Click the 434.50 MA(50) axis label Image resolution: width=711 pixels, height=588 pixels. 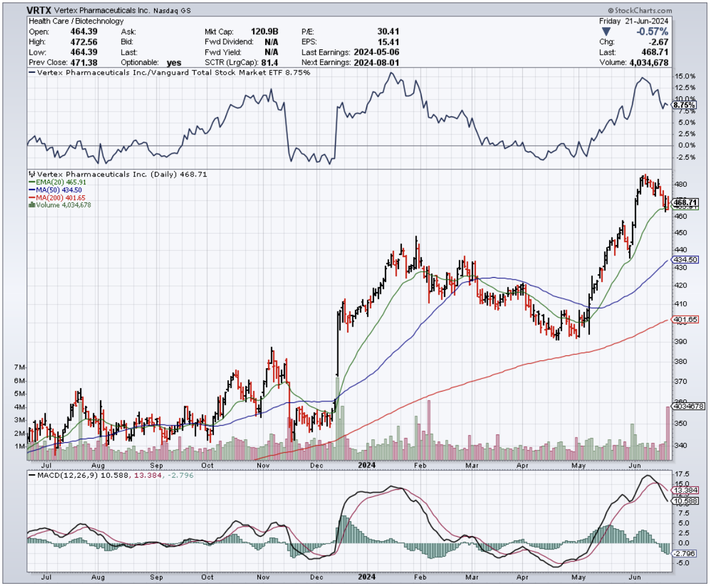click(x=686, y=259)
